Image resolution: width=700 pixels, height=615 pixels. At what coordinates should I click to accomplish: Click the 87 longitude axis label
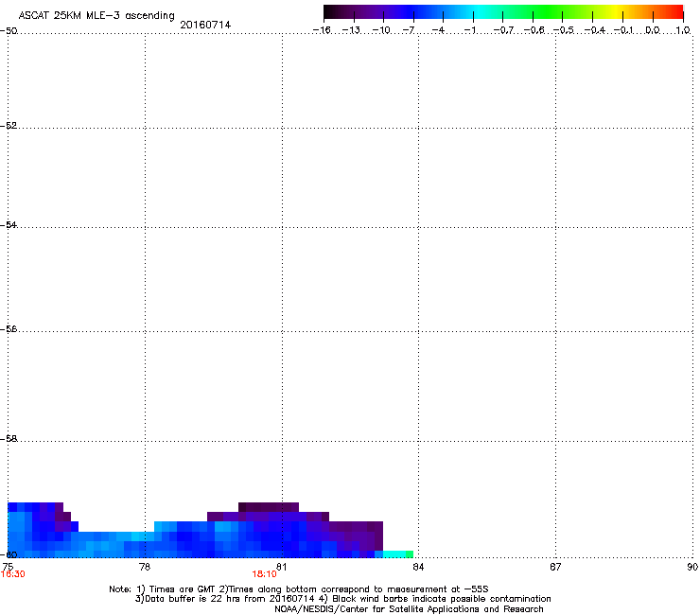point(555,567)
